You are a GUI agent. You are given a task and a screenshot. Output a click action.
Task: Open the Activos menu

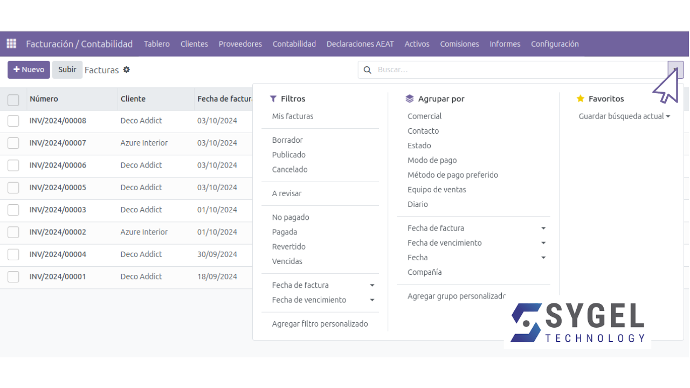pos(417,44)
